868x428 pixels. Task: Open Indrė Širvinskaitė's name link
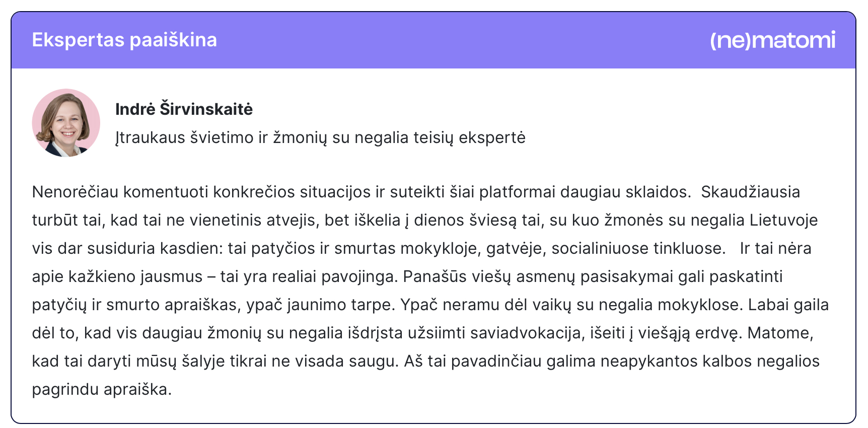[x=184, y=109]
